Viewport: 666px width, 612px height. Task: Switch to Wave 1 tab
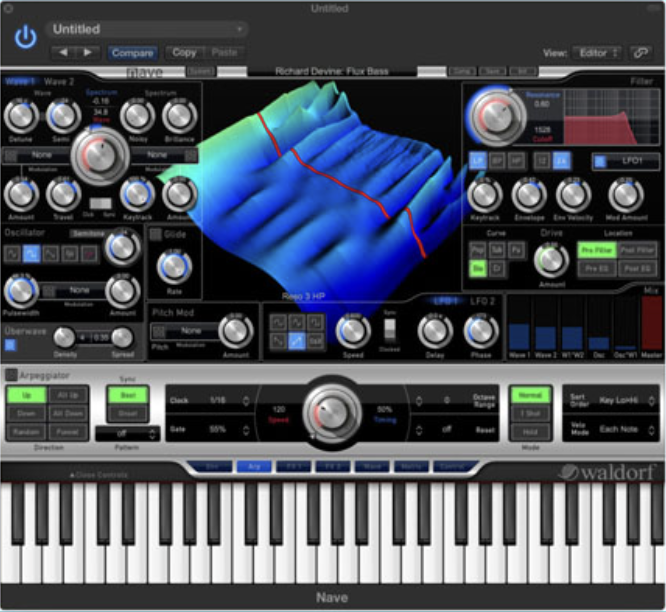coord(20,82)
